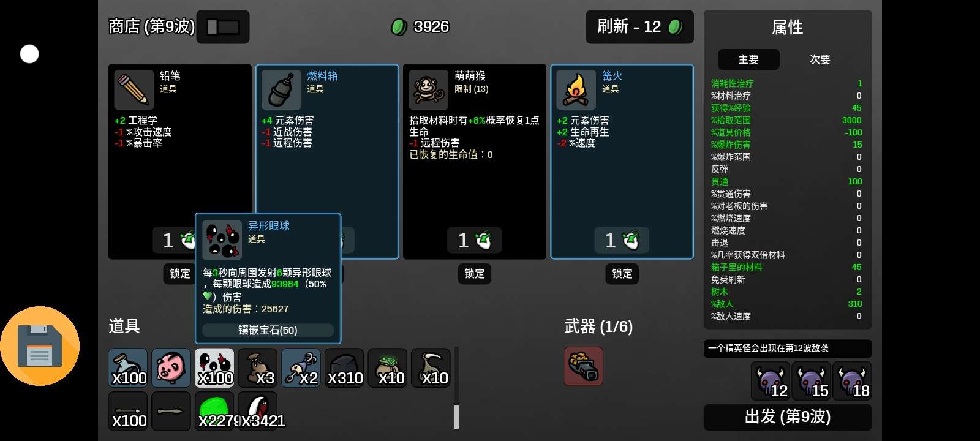The width and height of the screenshot is (980, 441).
Task: Click 镶嵌宝石(50) button in tooltip
Action: point(268,330)
